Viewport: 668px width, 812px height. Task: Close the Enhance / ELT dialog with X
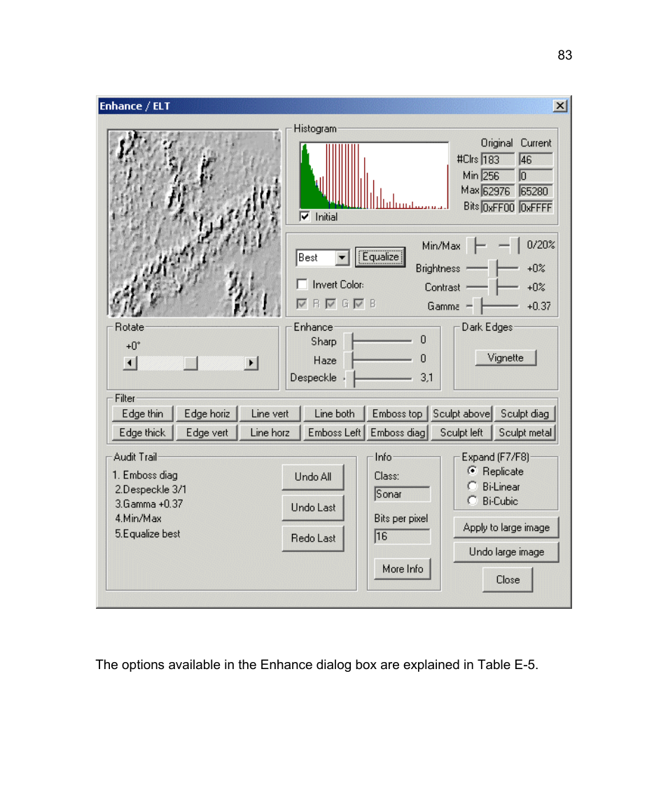tap(560, 106)
